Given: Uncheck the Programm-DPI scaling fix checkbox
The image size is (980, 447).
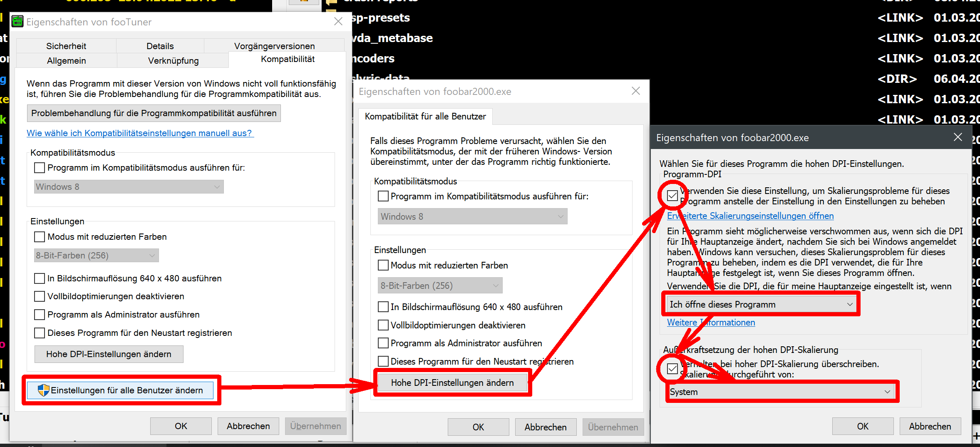Looking at the screenshot, I should pos(672,196).
